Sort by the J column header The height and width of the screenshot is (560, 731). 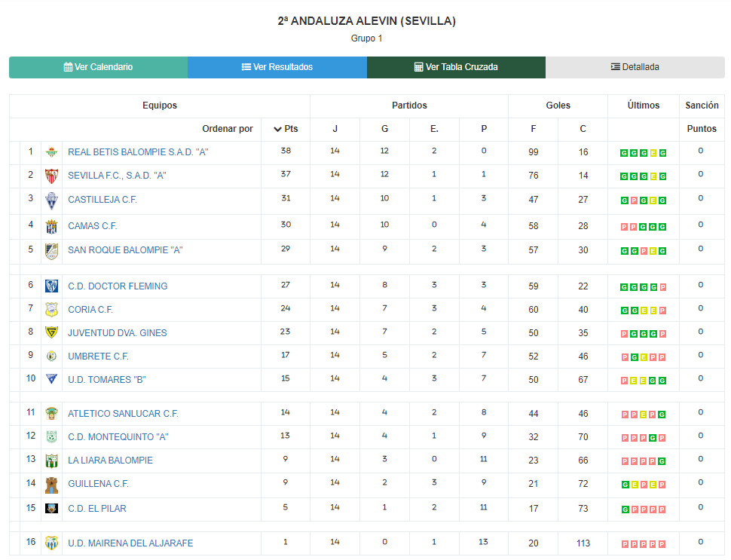click(335, 129)
